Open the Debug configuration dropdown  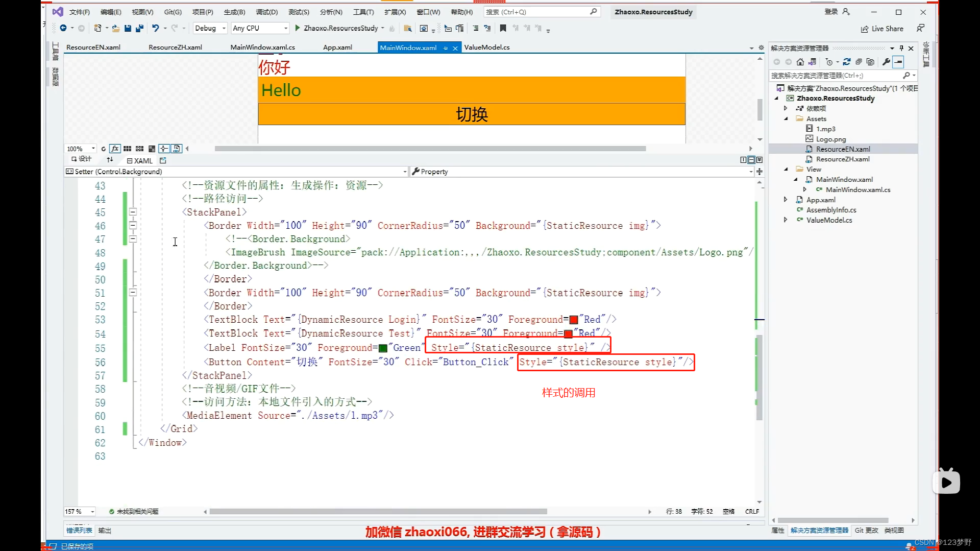pyautogui.click(x=210, y=28)
